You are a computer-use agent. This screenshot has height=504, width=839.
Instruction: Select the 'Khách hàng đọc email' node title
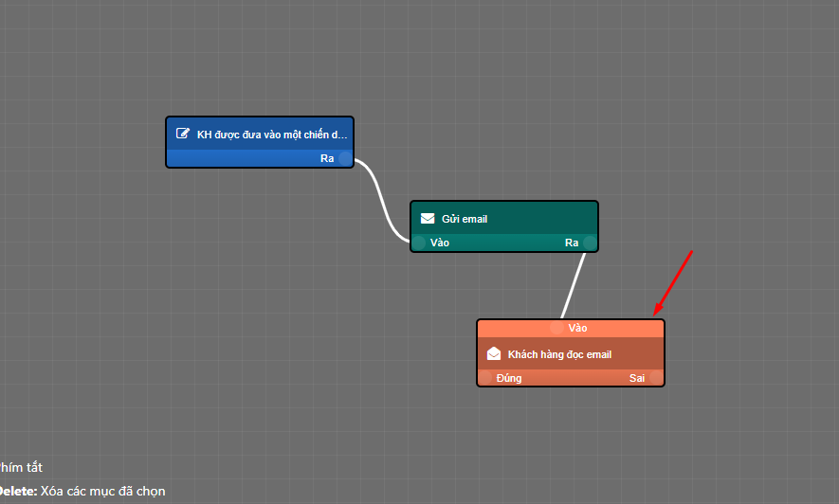coord(559,354)
